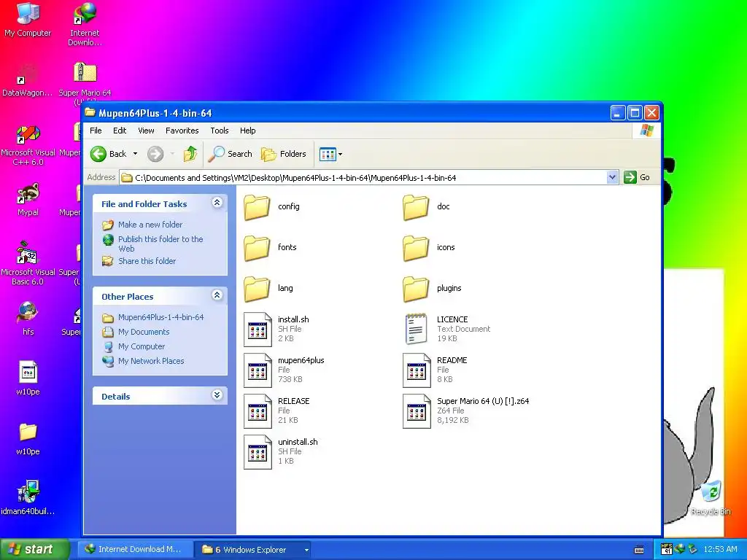Select the README file icon
The height and width of the screenshot is (560, 747).
(x=417, y=370)
